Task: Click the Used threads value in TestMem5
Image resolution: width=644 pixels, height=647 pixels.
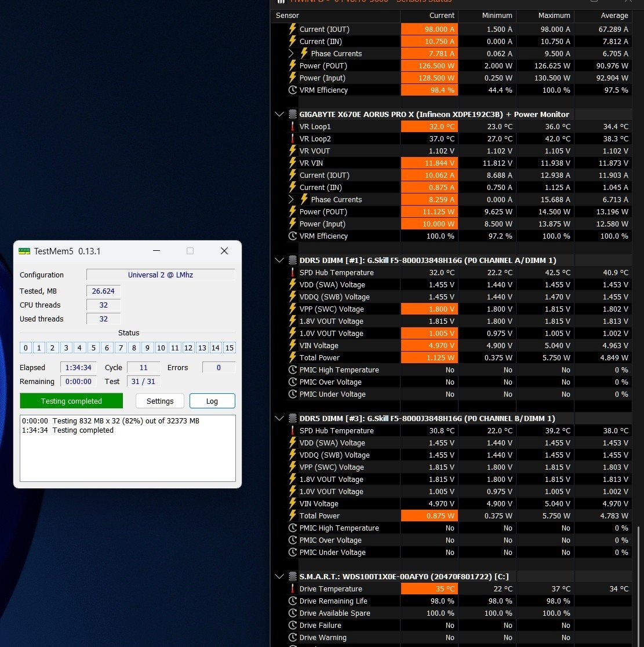Action: pos(103,319)
